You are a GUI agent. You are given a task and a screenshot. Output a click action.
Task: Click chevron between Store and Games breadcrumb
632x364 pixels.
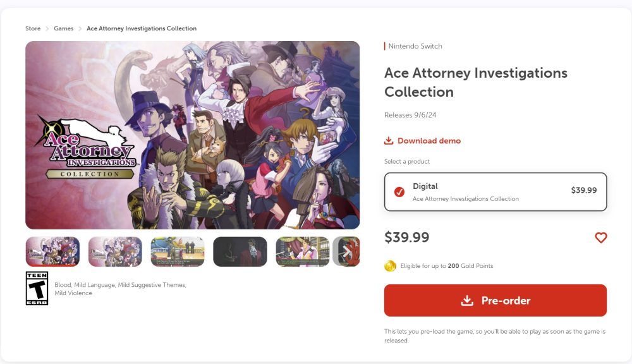click(x=47, y=28)
